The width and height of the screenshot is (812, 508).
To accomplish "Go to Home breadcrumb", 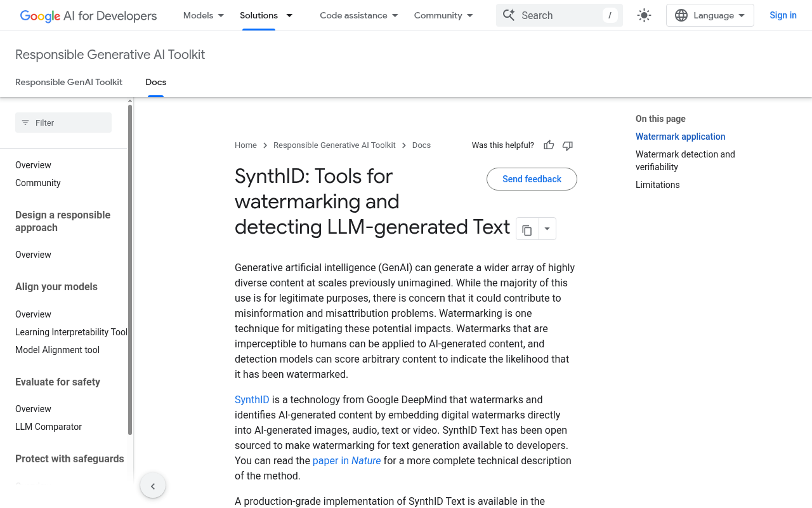I will point(246,145).
